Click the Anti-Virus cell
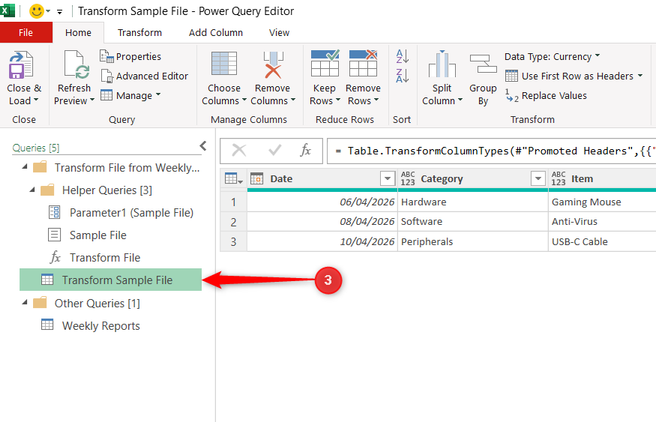The width and height of the screenshot is (656, 422). click(602, 222)
